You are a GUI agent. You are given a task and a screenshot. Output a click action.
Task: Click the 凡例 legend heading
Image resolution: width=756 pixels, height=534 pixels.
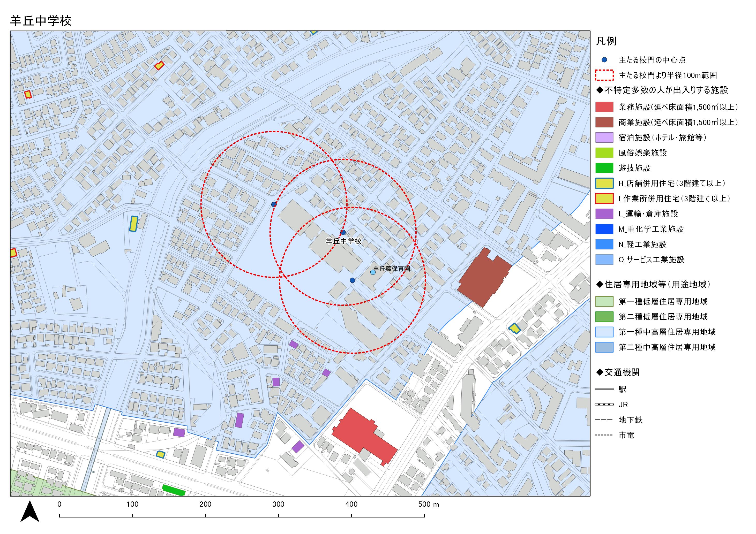(x=606, y=41)
